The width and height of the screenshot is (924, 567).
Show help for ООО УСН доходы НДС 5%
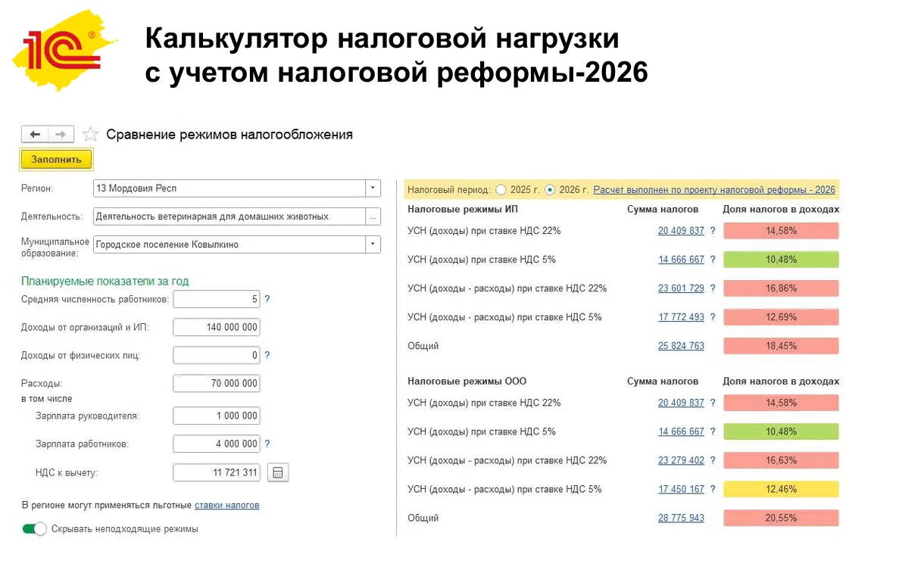tap(712, 431)
